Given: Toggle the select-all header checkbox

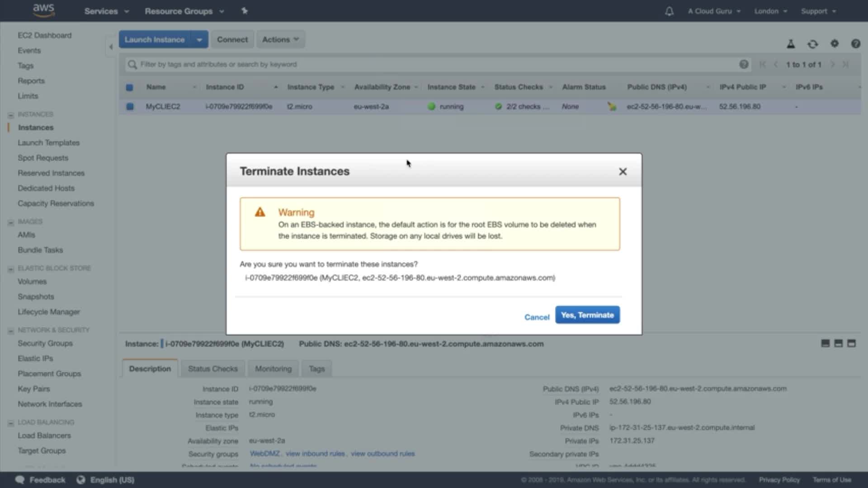Looking at the screenshot, I should coord(129,87).
